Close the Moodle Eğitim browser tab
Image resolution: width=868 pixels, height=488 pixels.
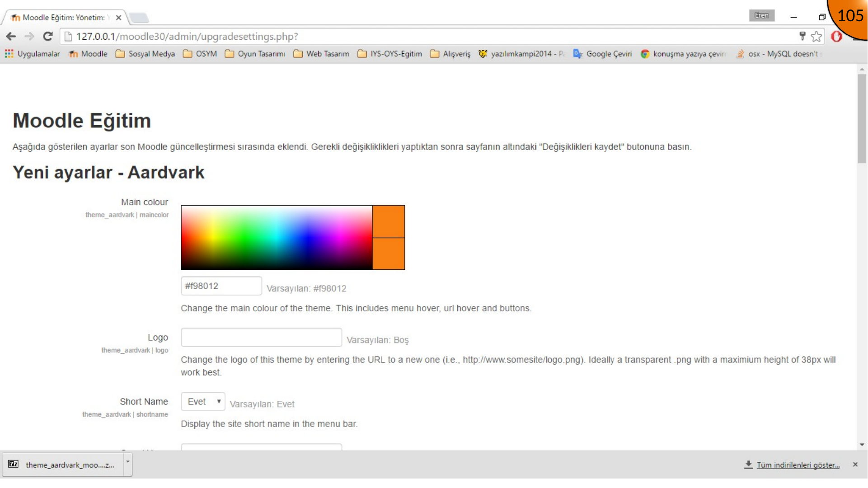118,18
